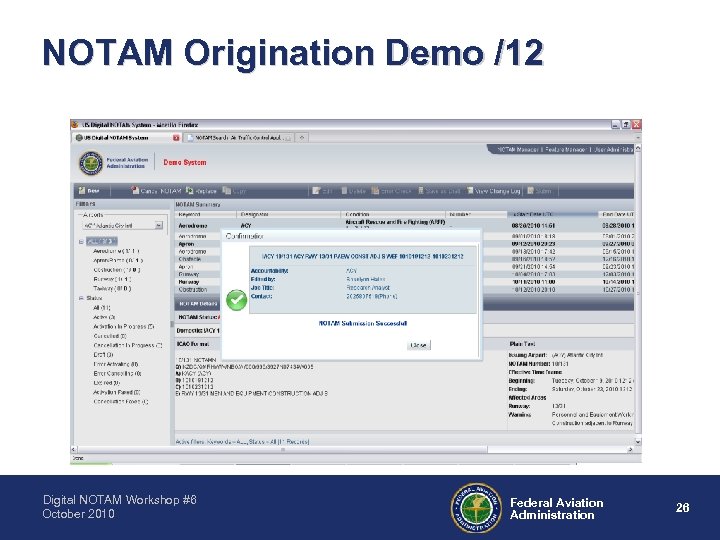Viewport: 720px width, 540px height.
Task: Sort by the Keyword column header
Action: coord(205,214)
